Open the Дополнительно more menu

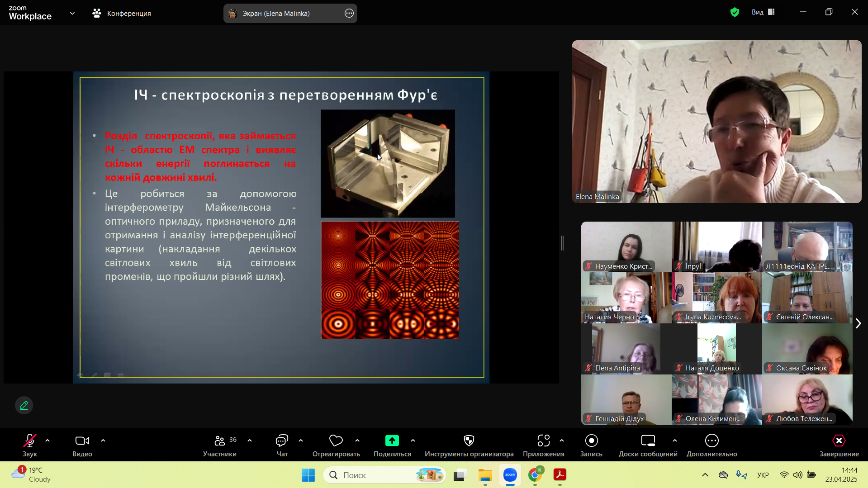(x=712, y=445)
